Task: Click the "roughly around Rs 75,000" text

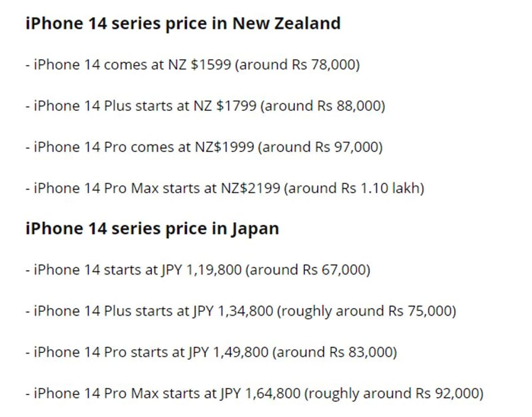Action: pos(366,311)
